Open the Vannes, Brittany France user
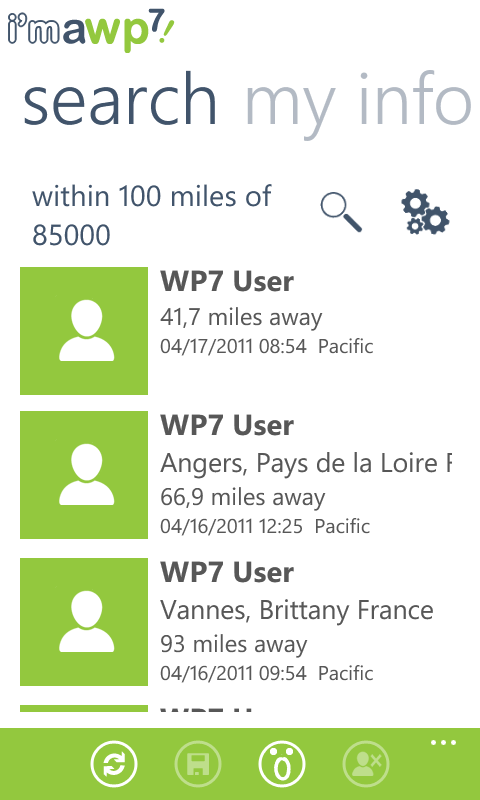 point(236,621)
